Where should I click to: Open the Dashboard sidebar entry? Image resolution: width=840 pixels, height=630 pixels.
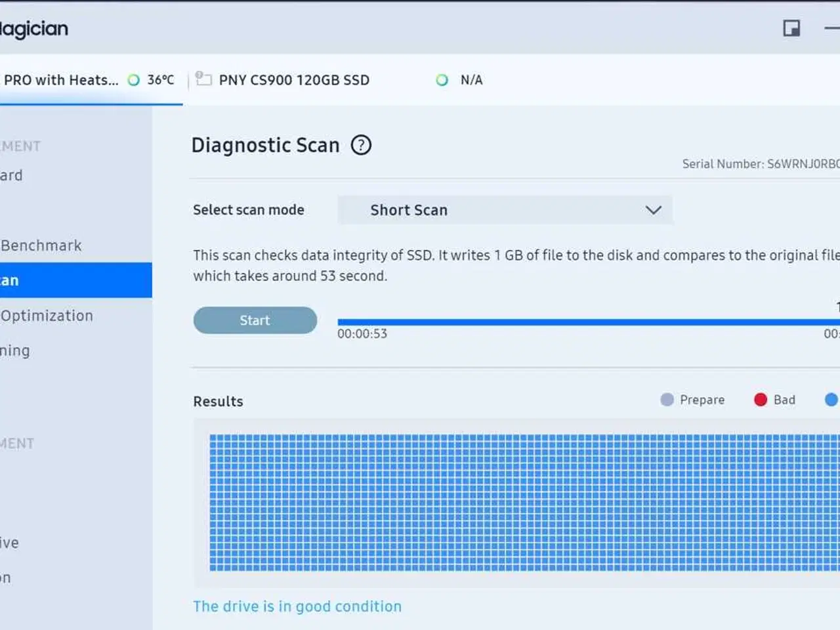coord(11,175)
